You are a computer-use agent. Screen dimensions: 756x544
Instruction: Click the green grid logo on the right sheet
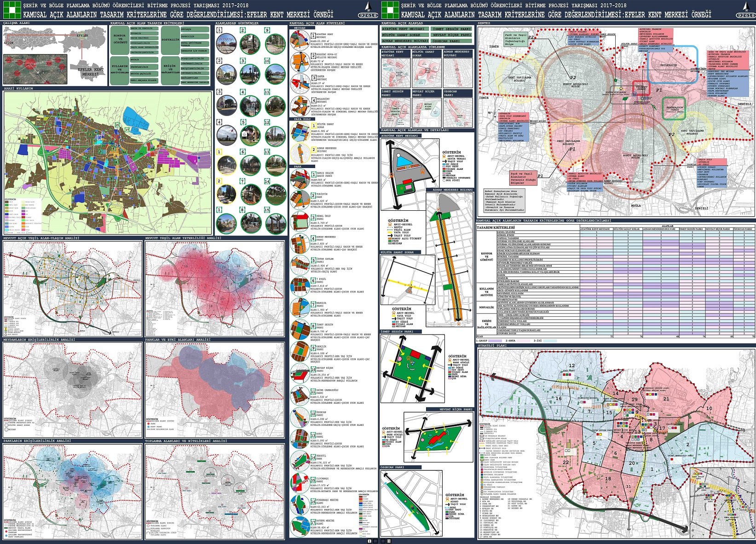click(390, 10)
